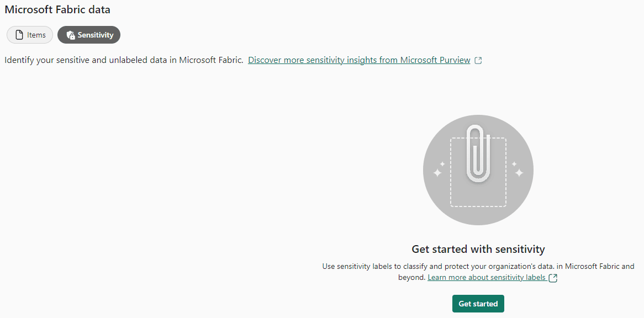Click external-link icon after Microsoft Purview link
The image size is (644, 318).
coord(478,61)
